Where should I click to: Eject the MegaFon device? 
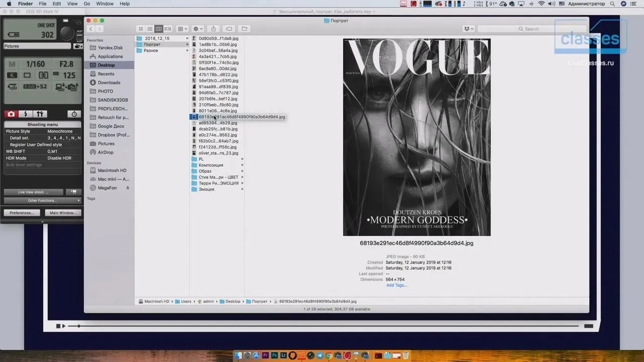tap(127, 188)
